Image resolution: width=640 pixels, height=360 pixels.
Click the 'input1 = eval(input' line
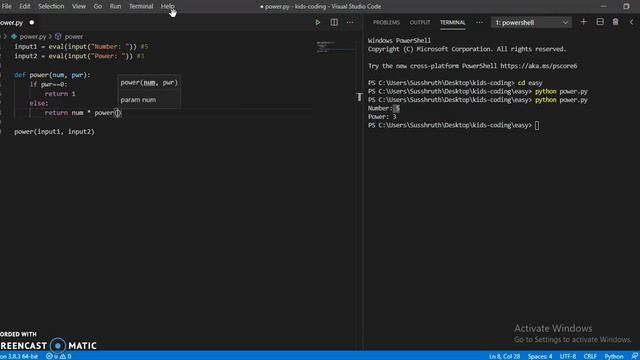coord(81,47)
